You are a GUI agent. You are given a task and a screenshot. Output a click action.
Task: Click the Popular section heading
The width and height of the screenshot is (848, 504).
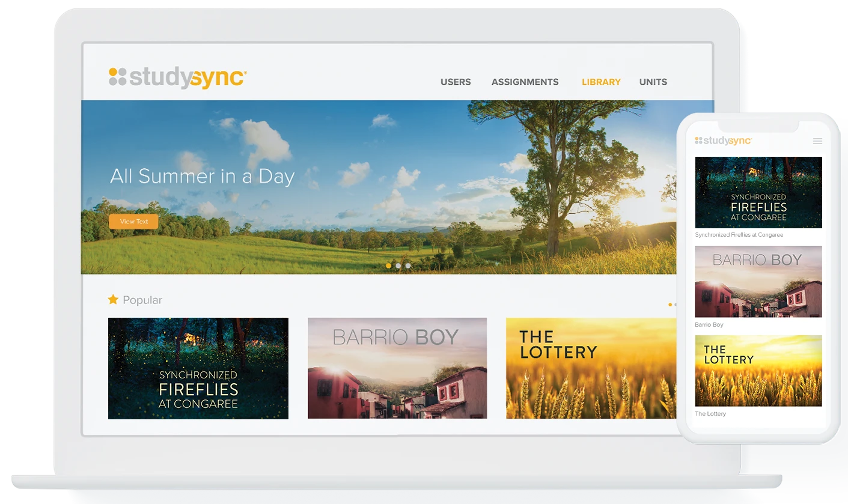(142, 300)
